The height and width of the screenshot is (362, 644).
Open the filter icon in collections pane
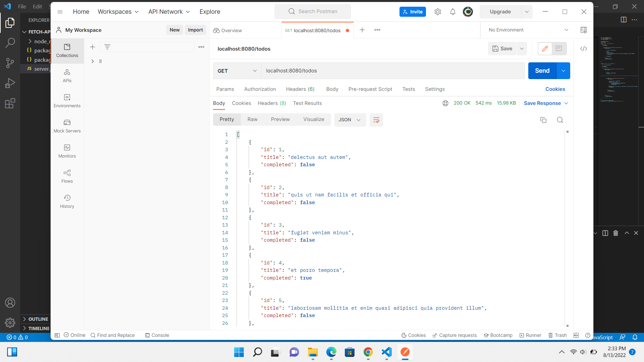coord(107,47)
